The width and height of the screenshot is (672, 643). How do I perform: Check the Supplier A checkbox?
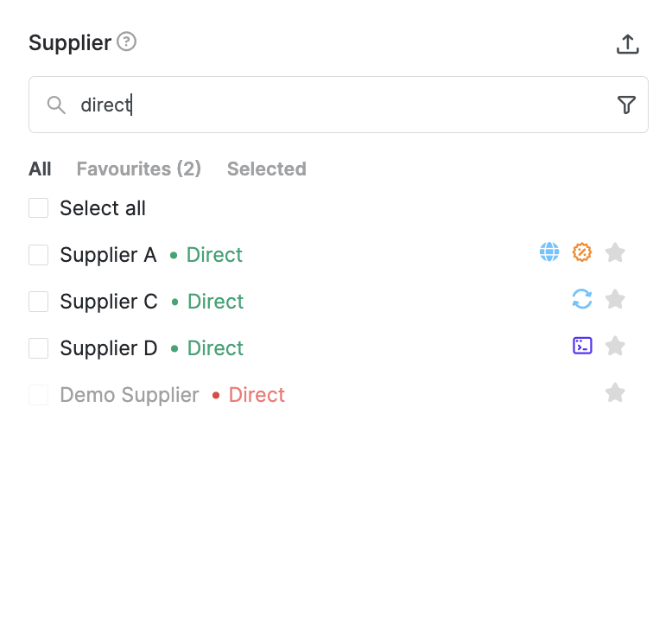click(38, 255)
